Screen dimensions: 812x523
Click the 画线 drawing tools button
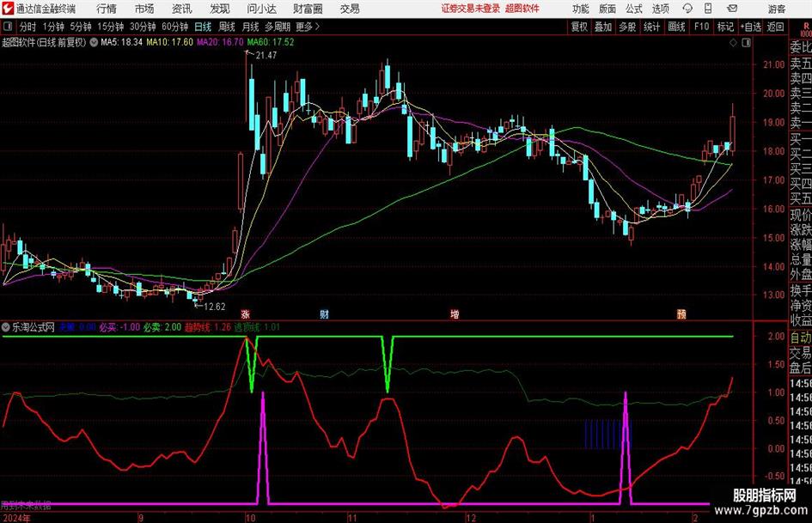click(676, 27)
